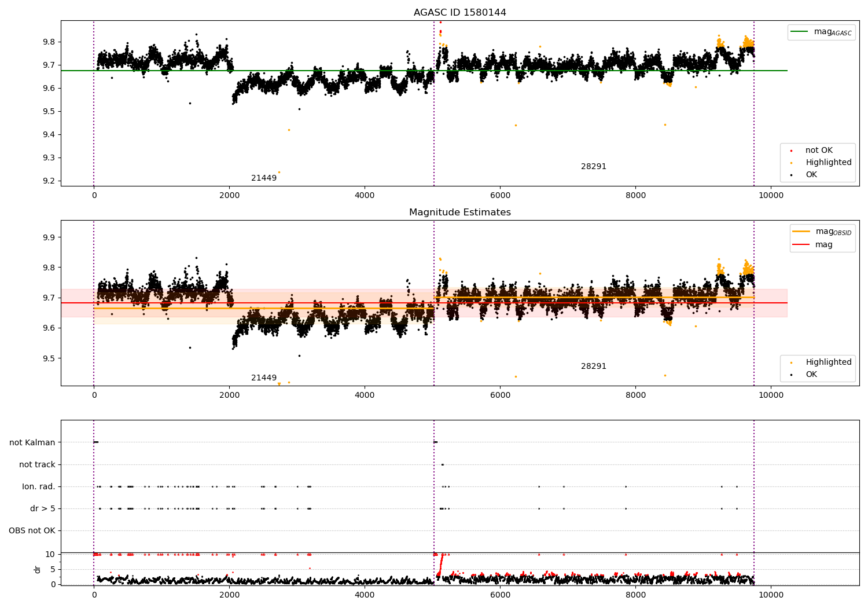Select the red 'mag' legend entry text

(x=824, y=245)
